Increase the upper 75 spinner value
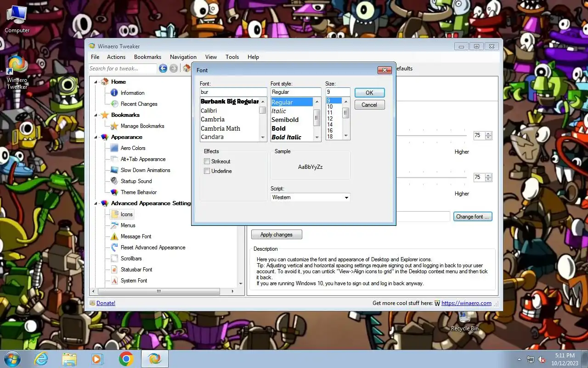 tap(489, 134)
